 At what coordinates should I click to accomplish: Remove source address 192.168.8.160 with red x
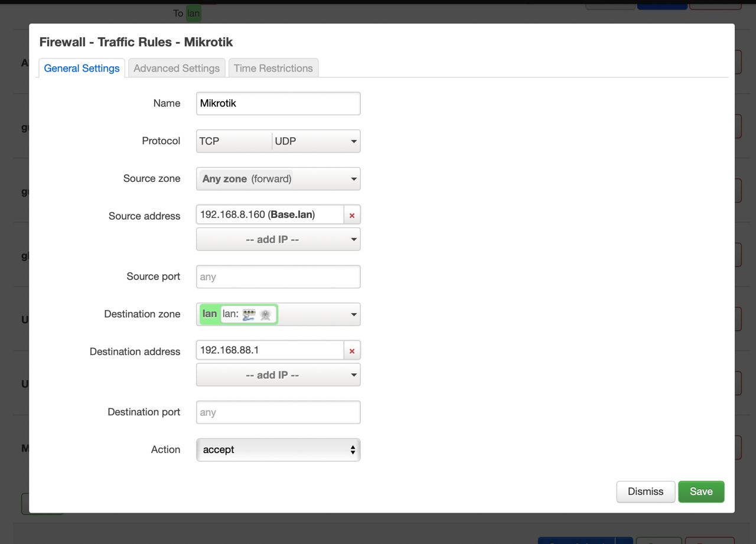tap(352, 215)
